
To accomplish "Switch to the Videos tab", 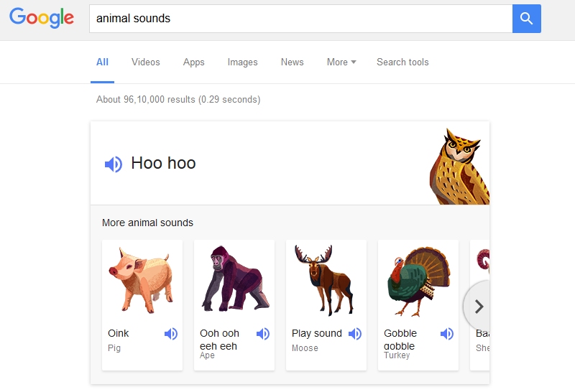I will tap(146, 62).
